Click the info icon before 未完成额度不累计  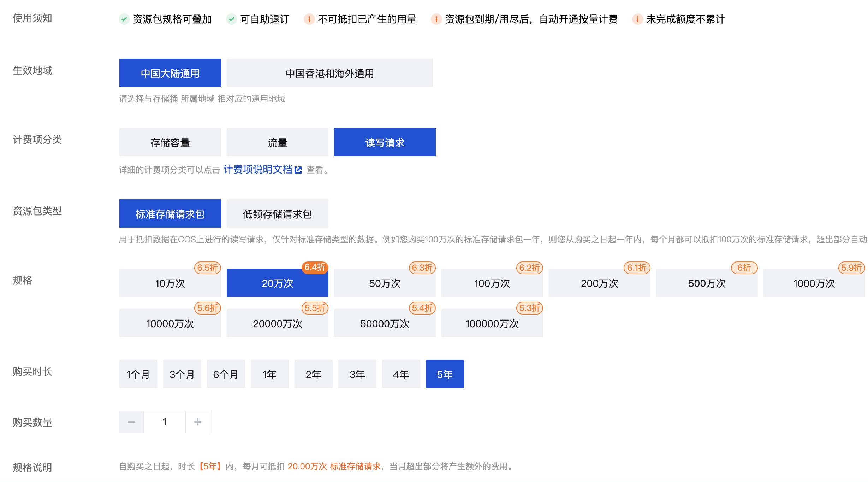tap(637, 19)
